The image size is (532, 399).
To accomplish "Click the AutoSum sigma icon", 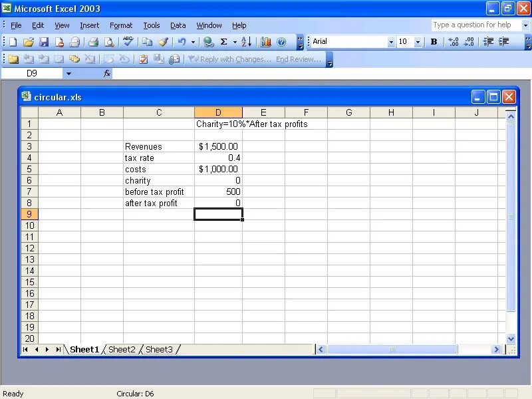I will [223, 42].
